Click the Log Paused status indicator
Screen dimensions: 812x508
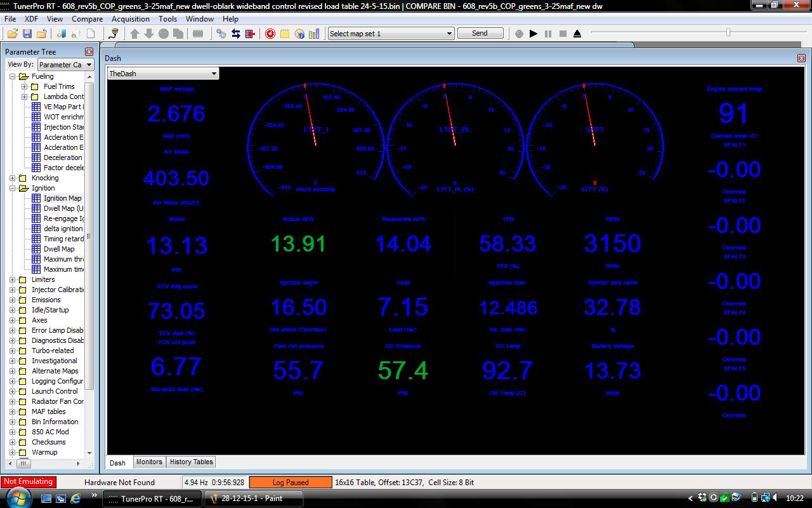[291, 483]
